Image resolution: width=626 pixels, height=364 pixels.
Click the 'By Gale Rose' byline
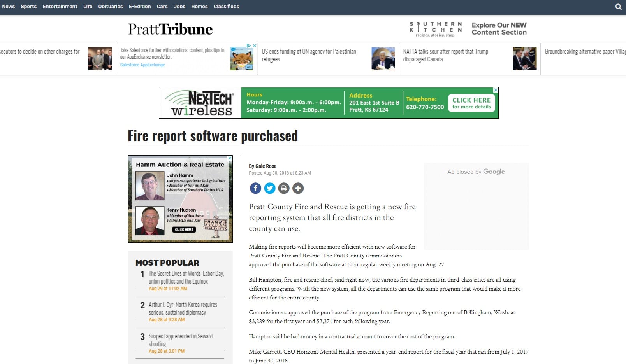[263, 166]
